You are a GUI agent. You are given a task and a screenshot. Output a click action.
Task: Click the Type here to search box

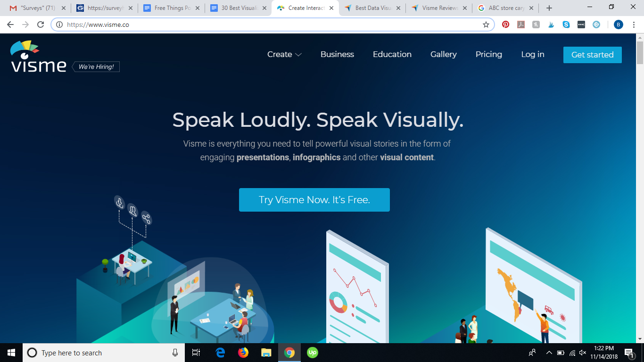coord(104,353)
